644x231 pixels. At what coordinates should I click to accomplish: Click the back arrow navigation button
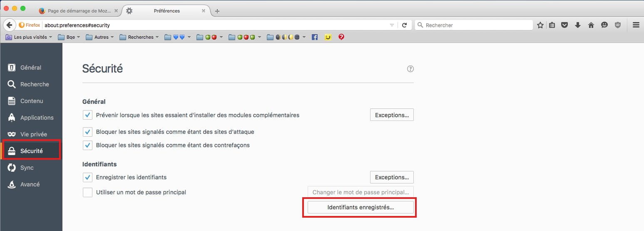tap(10, 25)
